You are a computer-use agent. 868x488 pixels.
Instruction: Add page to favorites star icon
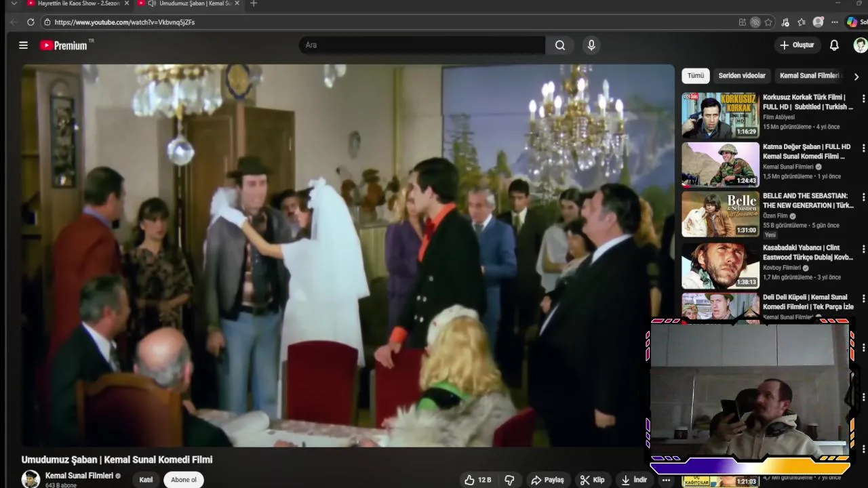pos(768,22)
